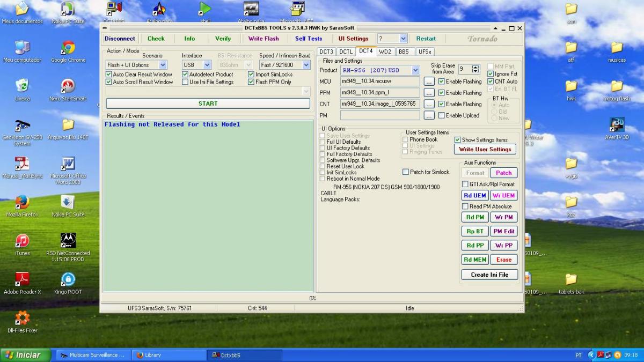Click the MCU file path field
This screenshot has width=644, height=362.
pos(380,82)
